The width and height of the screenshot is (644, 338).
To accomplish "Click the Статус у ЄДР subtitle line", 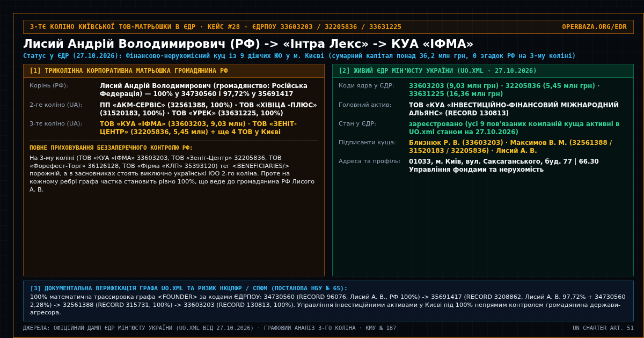I will 299,56.
